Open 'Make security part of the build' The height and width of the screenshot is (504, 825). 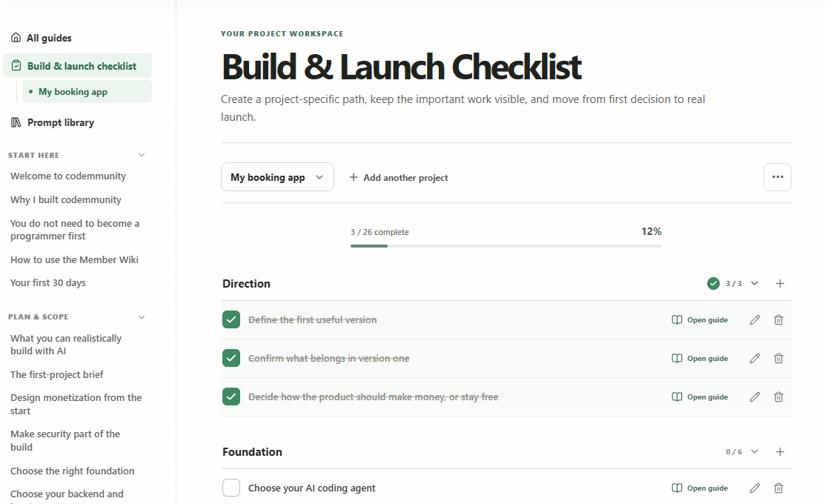(x=65, y=440)
